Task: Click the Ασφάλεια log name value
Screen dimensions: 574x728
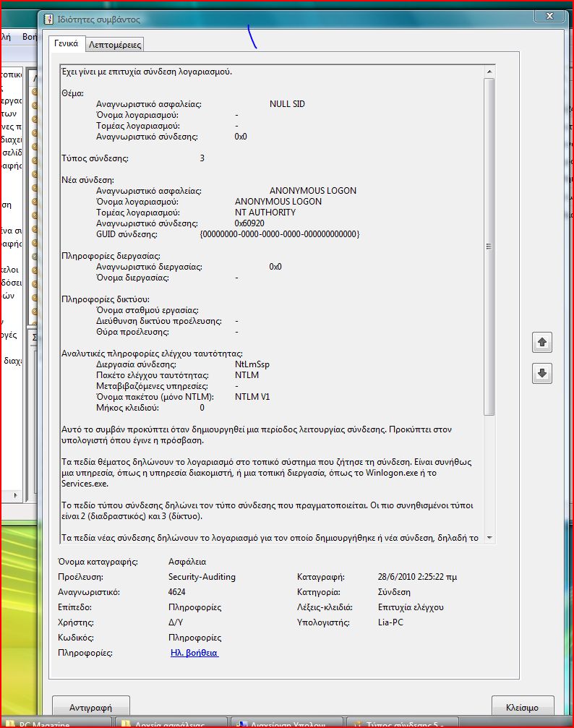Action: point(187,562)
